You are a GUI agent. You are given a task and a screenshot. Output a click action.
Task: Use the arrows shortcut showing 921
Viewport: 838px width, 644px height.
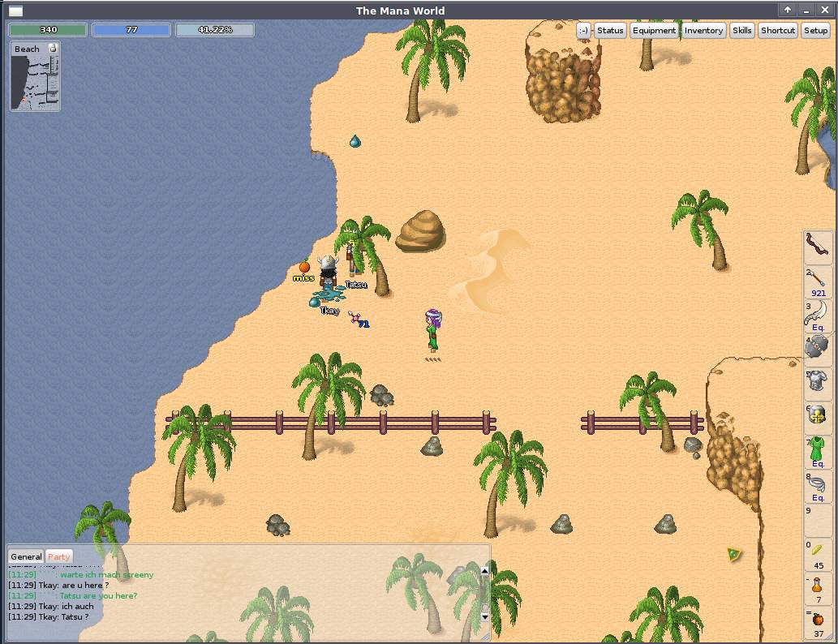click(818, 281)
